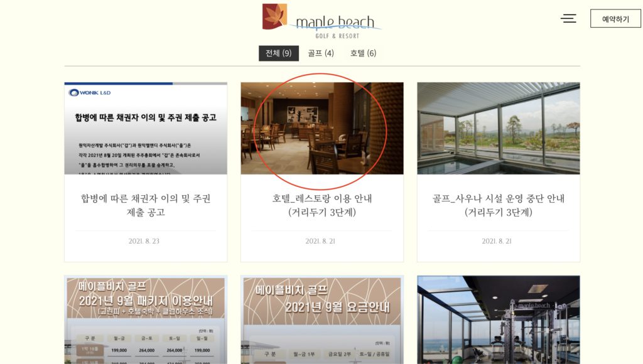Click the 2021. 8. 21 date under sauna post
The height and width of the screenshot is (364, 643).
pyautogui.click(x=497, y=241)
